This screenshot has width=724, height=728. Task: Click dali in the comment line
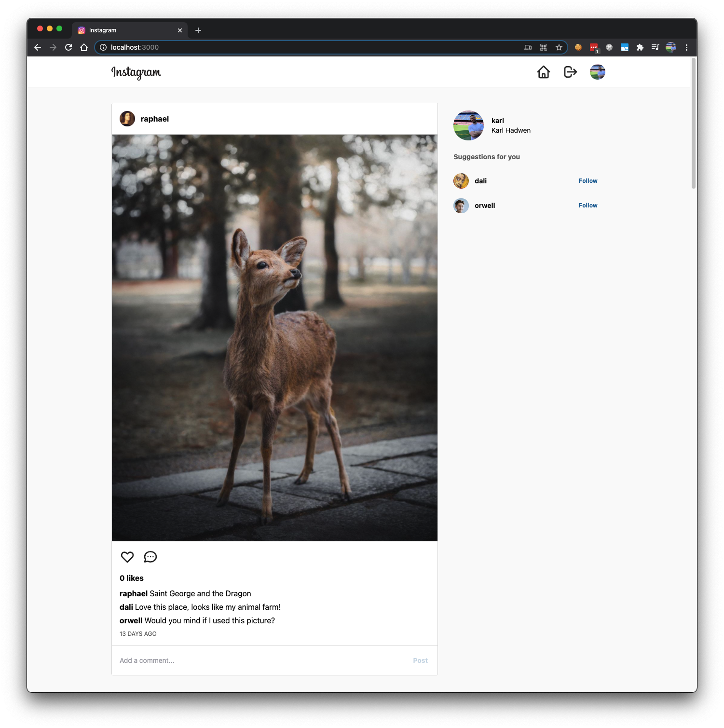pos(126,607)
